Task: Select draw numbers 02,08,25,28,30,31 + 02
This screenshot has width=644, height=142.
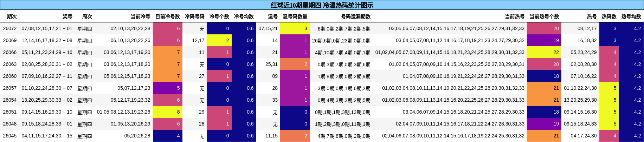Action: coord(47,64)
